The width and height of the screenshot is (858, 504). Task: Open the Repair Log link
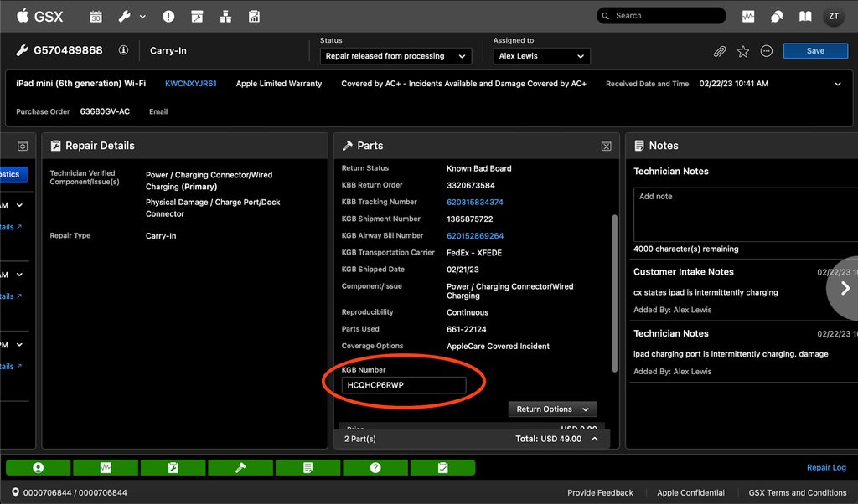coord(826,467)
